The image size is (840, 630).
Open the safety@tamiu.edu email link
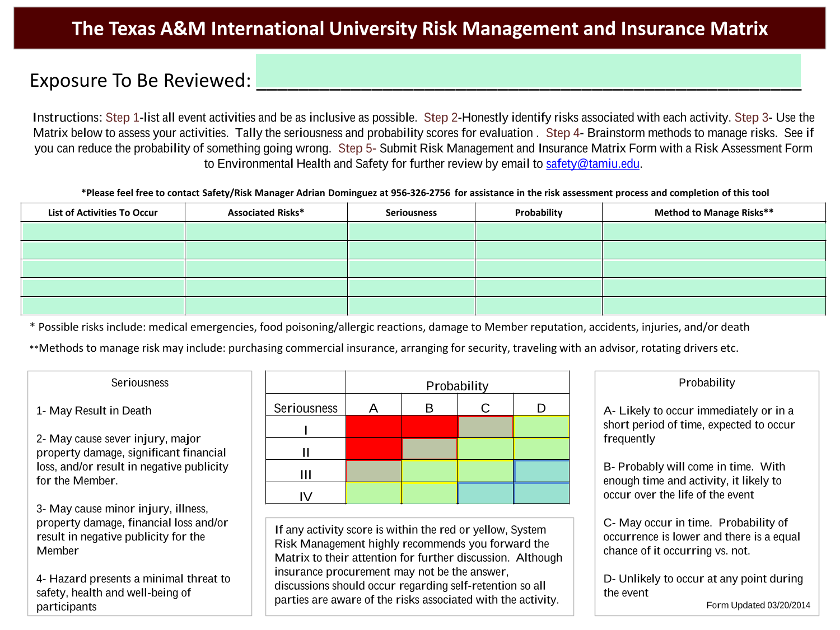pyautogui.click(x=592, y=164)
